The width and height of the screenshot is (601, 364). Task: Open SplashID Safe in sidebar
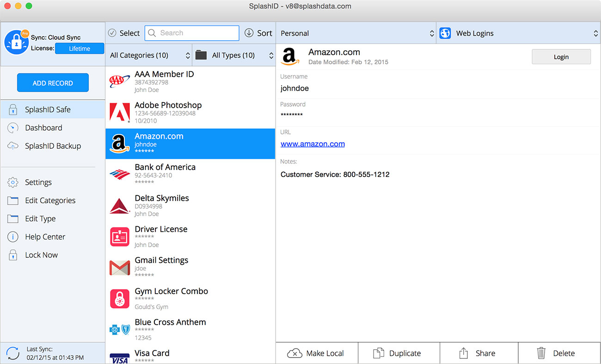[53, 110]
